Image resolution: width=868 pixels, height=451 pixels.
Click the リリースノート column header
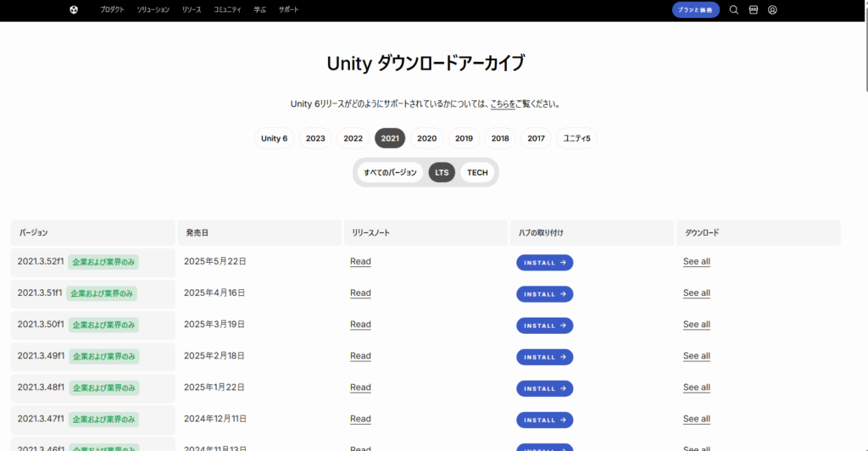[426, 233]
